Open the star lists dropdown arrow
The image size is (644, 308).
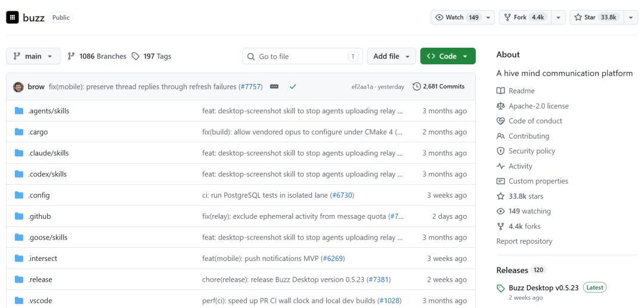[x=631, y=17]
